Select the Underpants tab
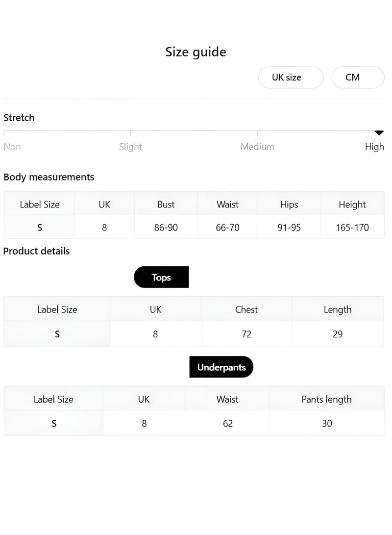This screenshot has height=535, width=392. [221, 367]
